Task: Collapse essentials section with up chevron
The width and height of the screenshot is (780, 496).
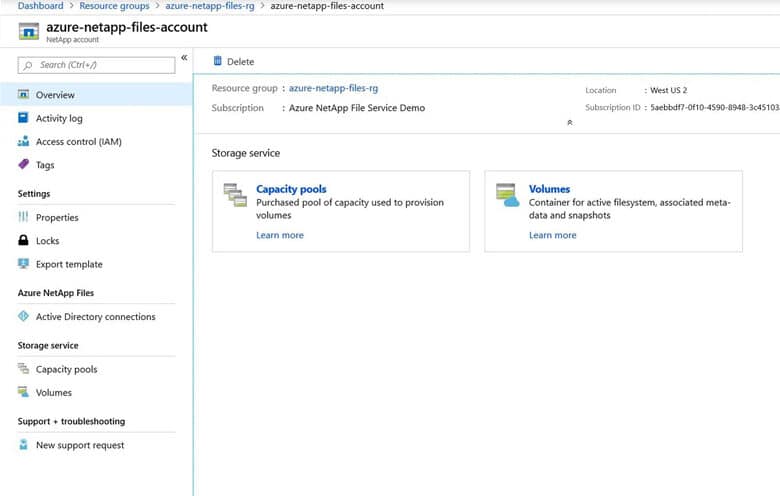Action: pyautogui.click(x=570, y=122)
